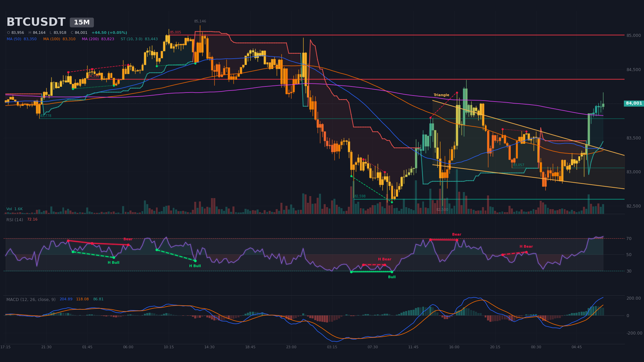Click the high value 84,164

39,33
